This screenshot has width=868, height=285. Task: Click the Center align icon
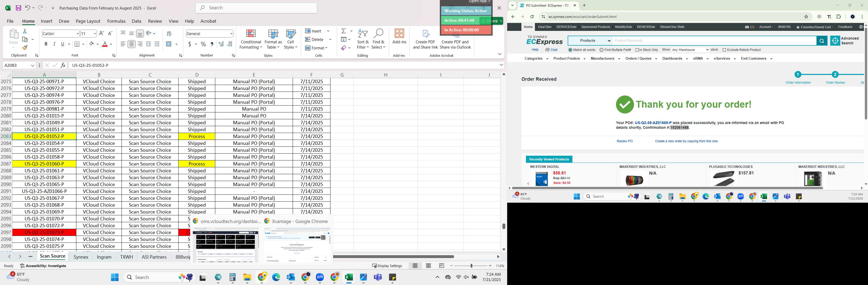pyautogui.click(x=131, y=44)
